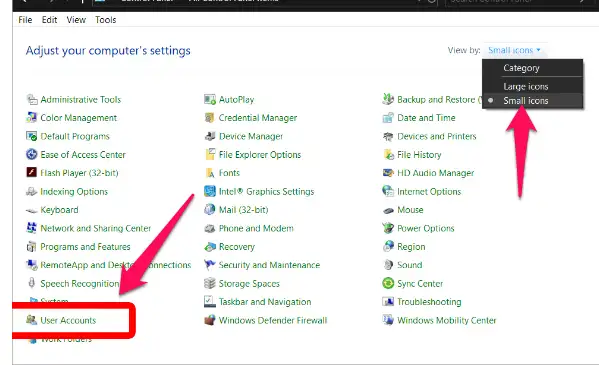Click the HD Audio Manager icon
599x365 pixels.
click(388, 173)
